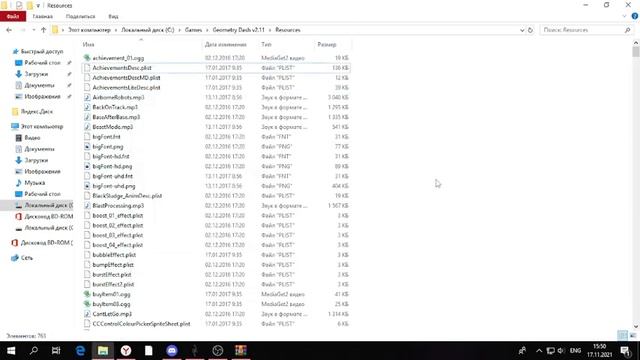
Task: Select file CantLetGo.mp3
Action: 112,314
